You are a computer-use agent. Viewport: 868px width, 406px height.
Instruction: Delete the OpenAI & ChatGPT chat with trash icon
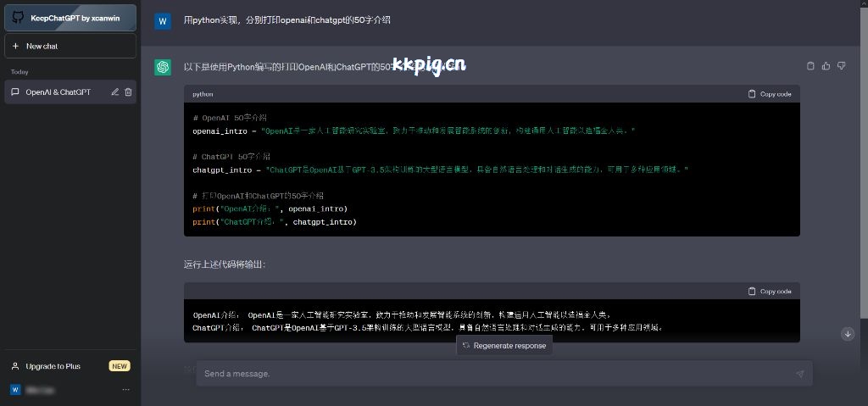[129, 92]
